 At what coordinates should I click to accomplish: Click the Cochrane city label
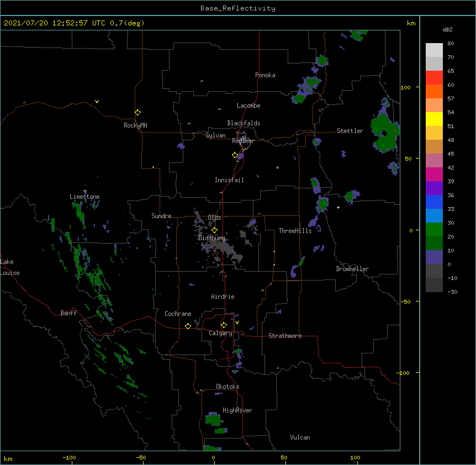[178, 314]
